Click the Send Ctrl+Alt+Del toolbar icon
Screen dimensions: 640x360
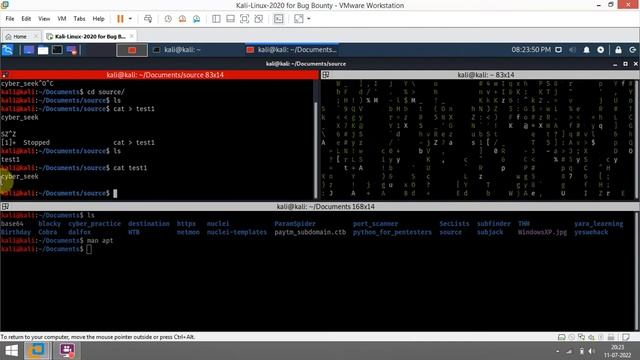coord(148,19)
